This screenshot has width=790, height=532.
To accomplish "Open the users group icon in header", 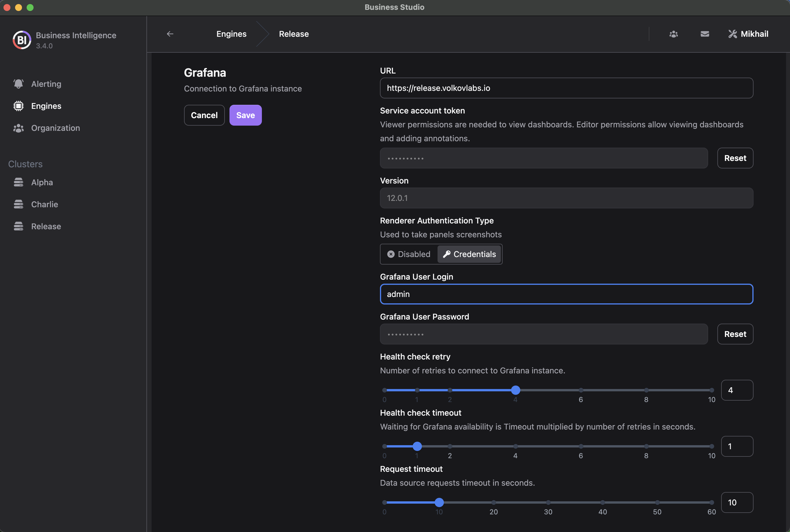I will (x=674, y=34).
